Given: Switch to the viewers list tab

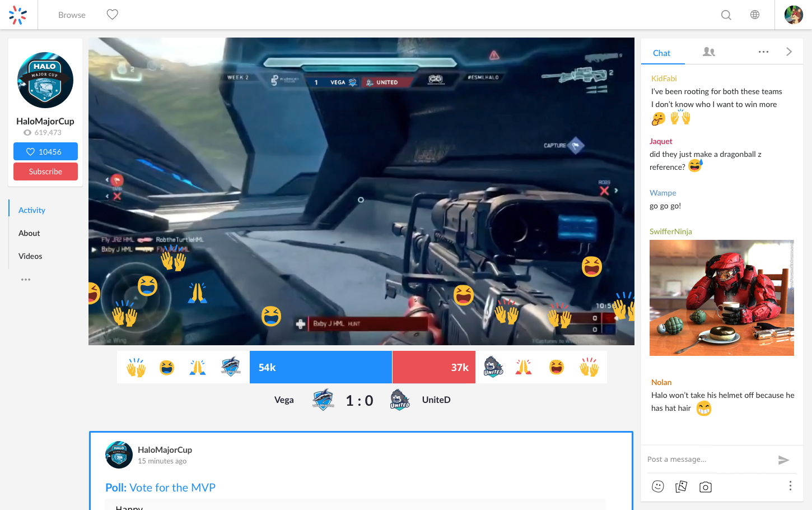Looking at the screenshot, I should click(x=709, y=52).
